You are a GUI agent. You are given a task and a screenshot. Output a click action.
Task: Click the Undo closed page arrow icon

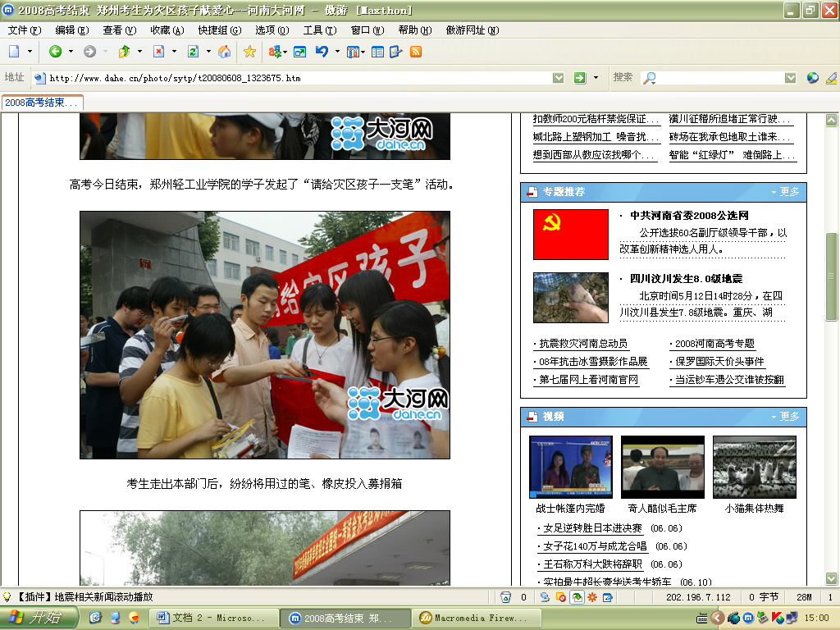[322, 52]
